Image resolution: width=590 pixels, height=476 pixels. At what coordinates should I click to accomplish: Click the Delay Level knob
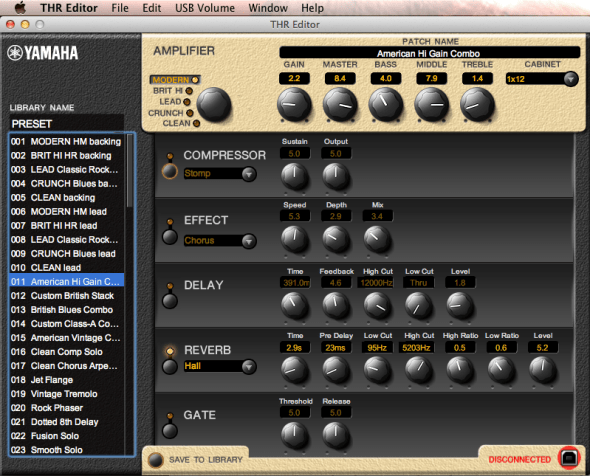460,306
